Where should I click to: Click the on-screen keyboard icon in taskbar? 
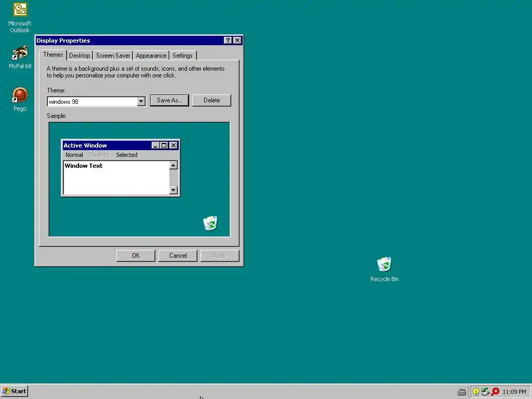462,392
